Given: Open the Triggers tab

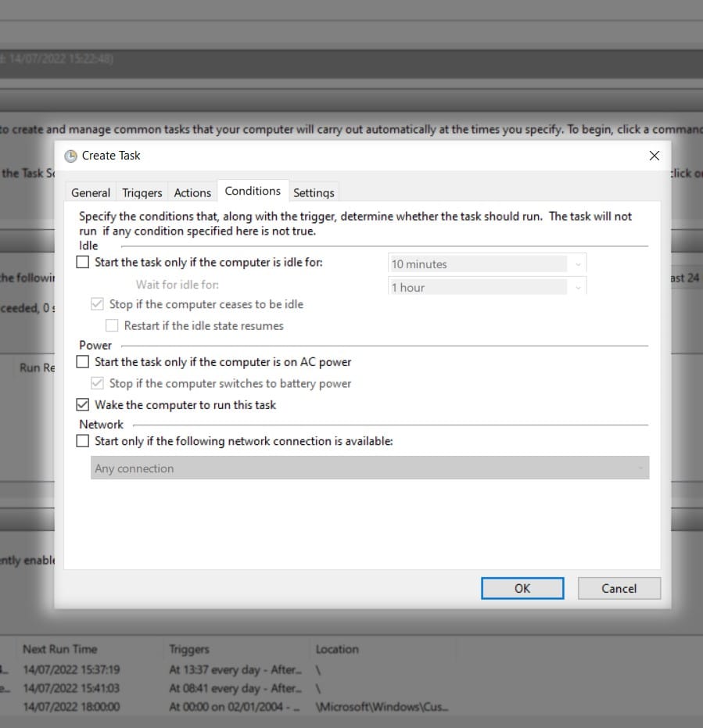Looking at the screenshot, I should (x=142, y=192).
